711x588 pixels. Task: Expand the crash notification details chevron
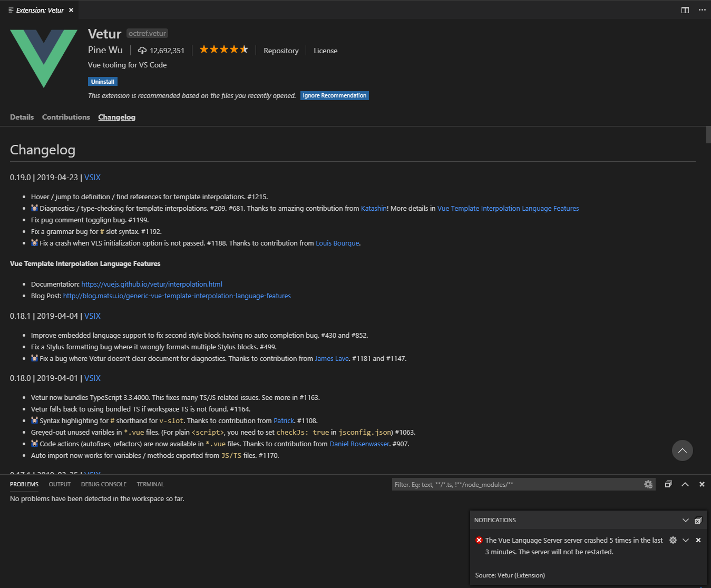point(686,540)
